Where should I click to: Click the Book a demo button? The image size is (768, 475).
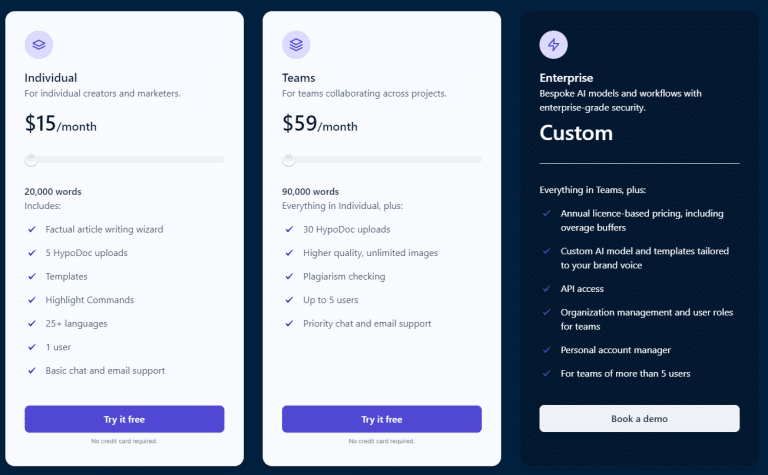pos(639,419)
